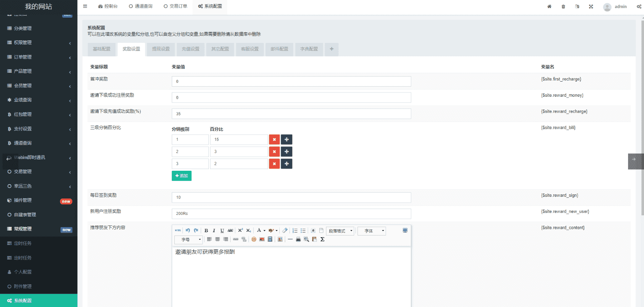Open the 字号 font size dropdown

click(x=188, y=239)
